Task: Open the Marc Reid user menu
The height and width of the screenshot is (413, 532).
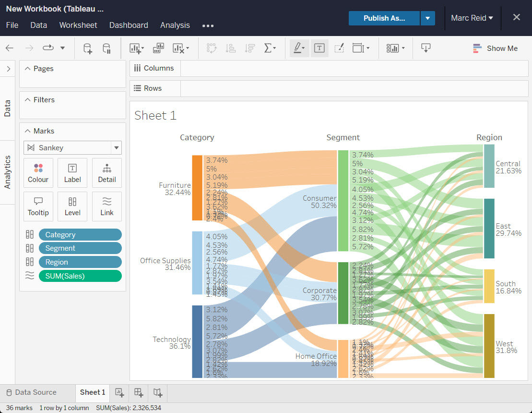Action: pyautogui.click(x=472, y=18)
